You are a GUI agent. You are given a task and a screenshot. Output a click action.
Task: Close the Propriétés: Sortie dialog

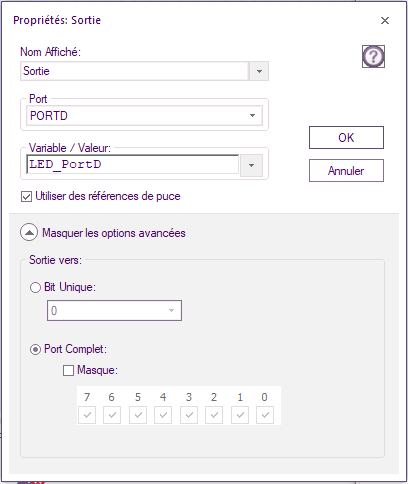point(385,21)
